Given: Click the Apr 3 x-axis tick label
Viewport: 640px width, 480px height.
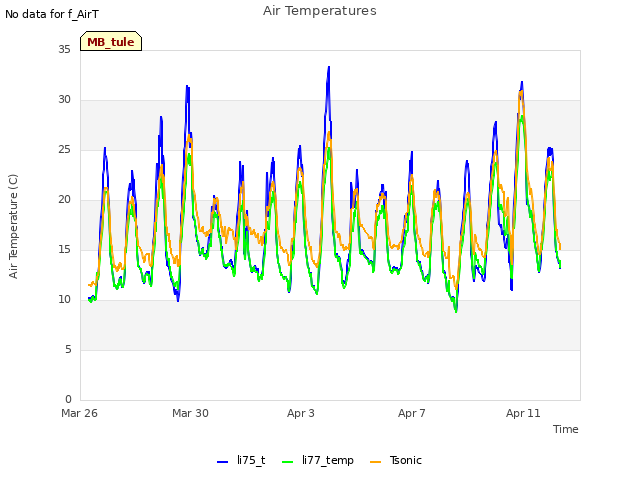Looking at the screenshot, I should [x=301, y=413].
